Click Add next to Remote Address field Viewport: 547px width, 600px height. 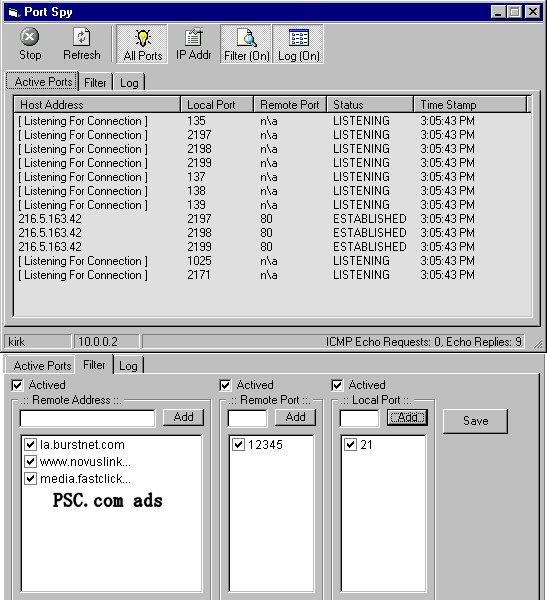point(183,417)
